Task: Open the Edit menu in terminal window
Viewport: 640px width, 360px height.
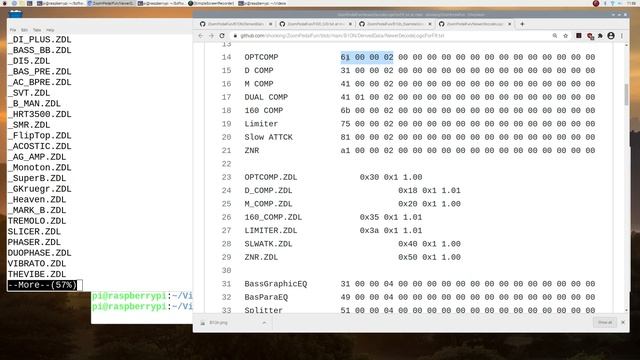Action: pos(24,30)
